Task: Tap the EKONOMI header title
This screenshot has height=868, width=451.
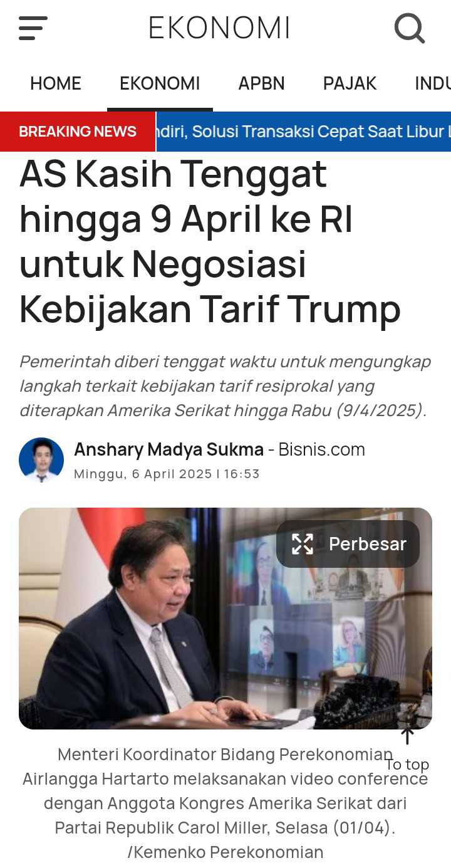Action: pos(219,28)
